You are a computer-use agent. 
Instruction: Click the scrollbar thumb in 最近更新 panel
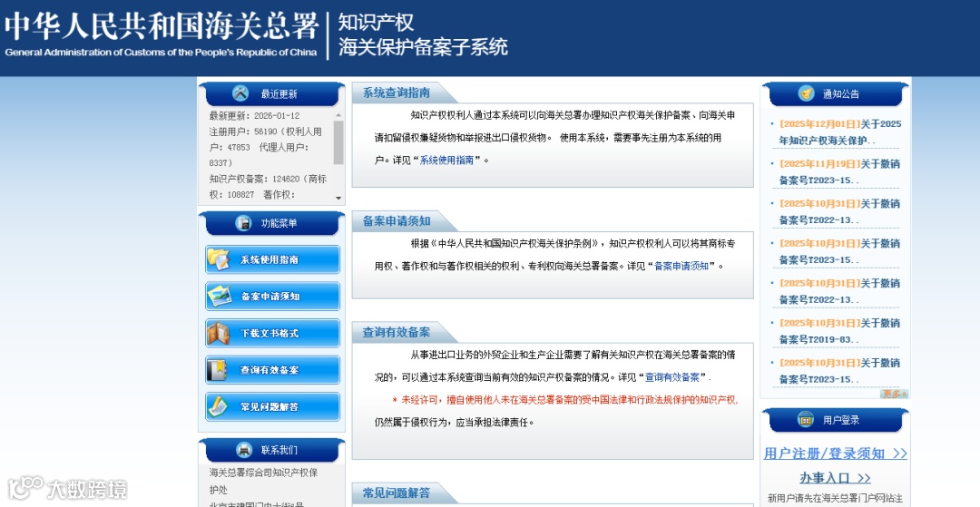coord(338,142)
